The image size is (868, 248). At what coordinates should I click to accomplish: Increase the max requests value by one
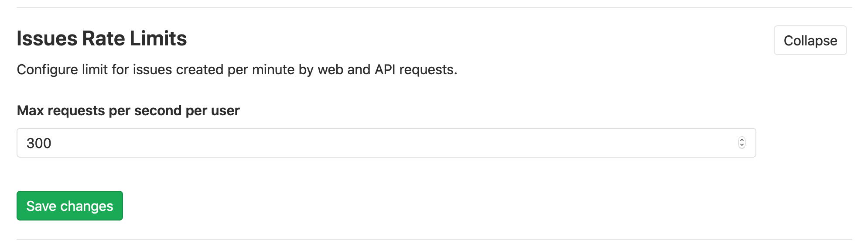(x=742, y=140)
